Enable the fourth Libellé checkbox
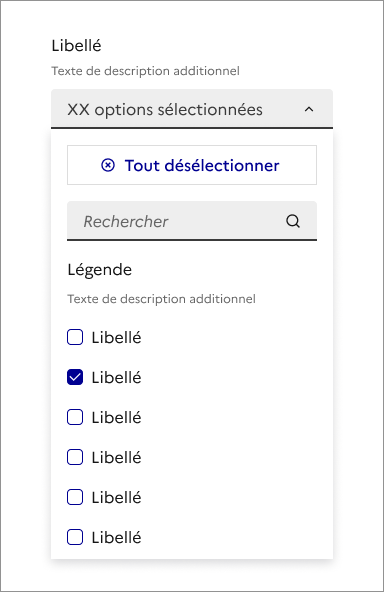384x592 pixels. 75,457
